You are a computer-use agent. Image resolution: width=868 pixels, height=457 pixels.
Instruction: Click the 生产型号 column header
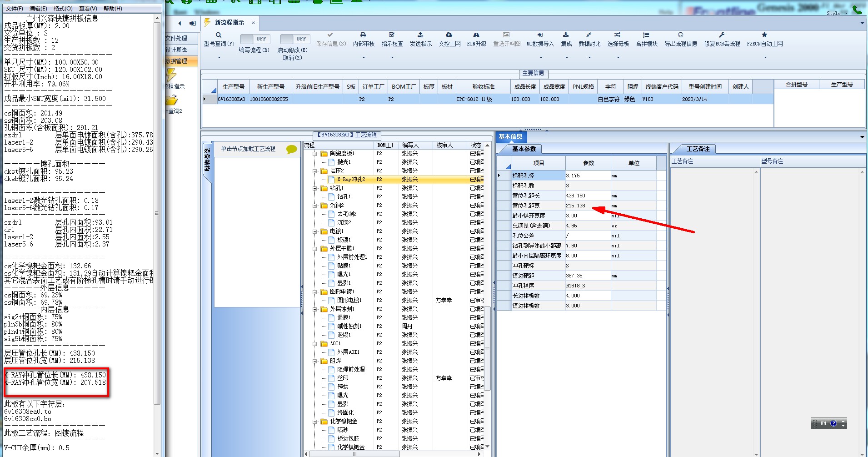(x=233, y=86)
